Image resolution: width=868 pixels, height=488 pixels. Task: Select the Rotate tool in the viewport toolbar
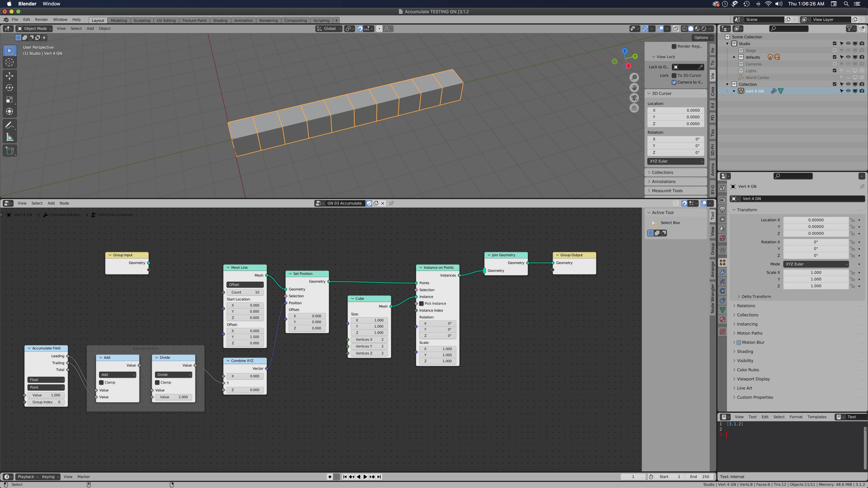pos(9,88)
